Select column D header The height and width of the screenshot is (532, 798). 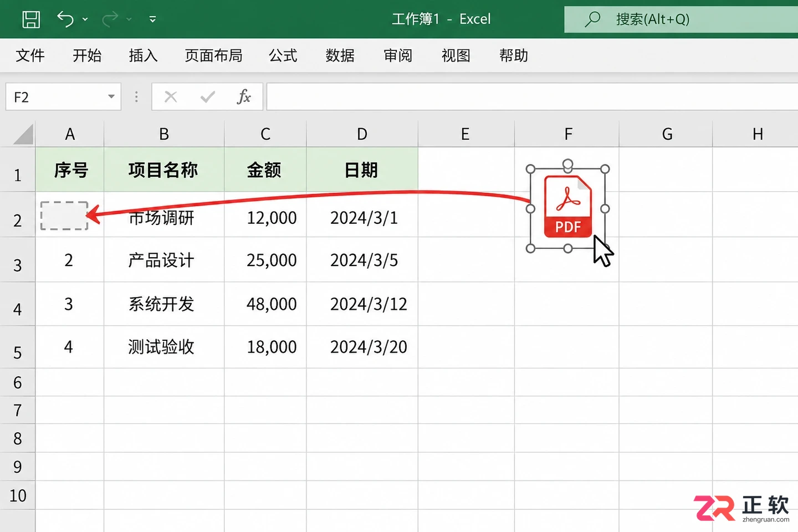pyautogui.click(x=362, y=134)
